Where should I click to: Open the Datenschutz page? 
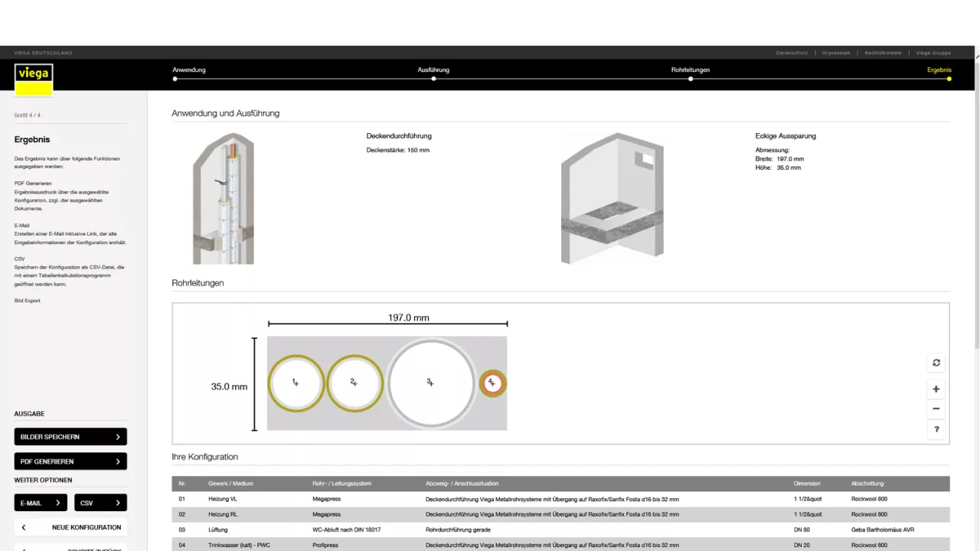pyautogui.click(x=792, y=53)
